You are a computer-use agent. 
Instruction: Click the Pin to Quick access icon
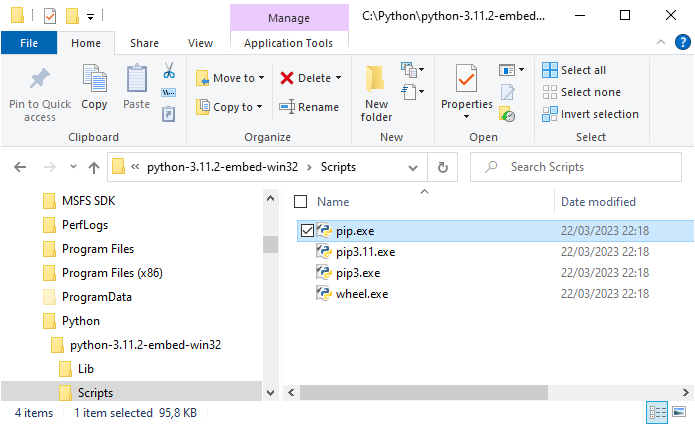click(40, 80)
